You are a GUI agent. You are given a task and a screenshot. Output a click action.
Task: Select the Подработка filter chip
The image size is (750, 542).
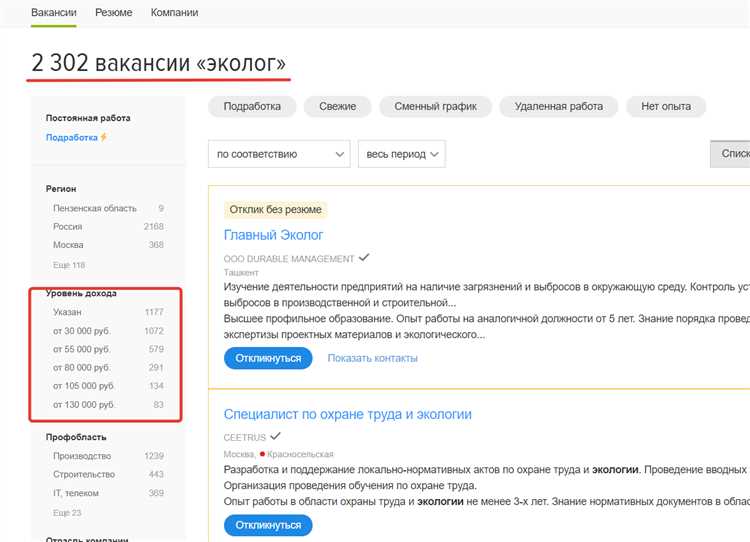(x=252, y=106)
